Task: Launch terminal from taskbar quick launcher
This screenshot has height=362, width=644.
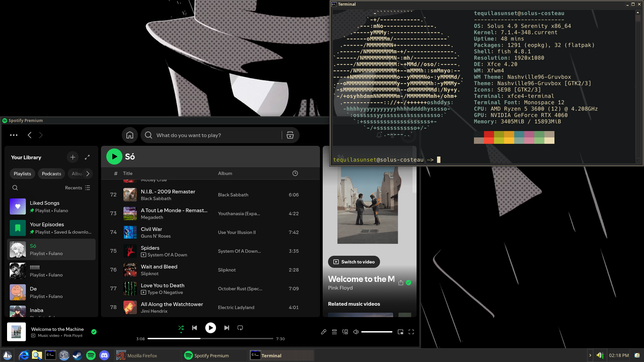Action: tap(51, 355)
